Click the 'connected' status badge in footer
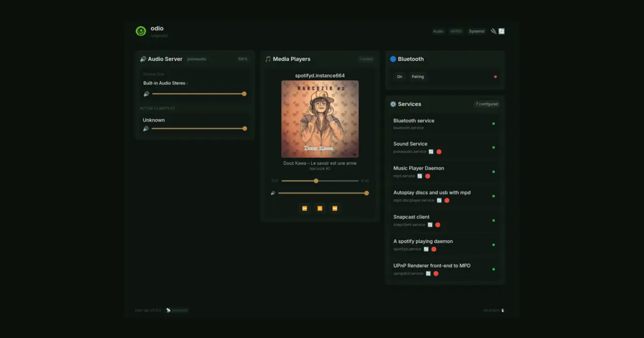This screenshot has height=338, width=644. (x=177, y=310)
